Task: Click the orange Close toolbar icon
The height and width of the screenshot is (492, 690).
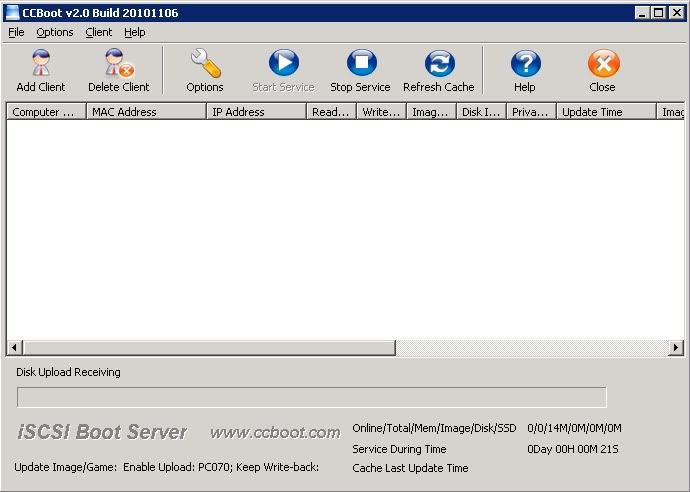Action: point(604,63)
